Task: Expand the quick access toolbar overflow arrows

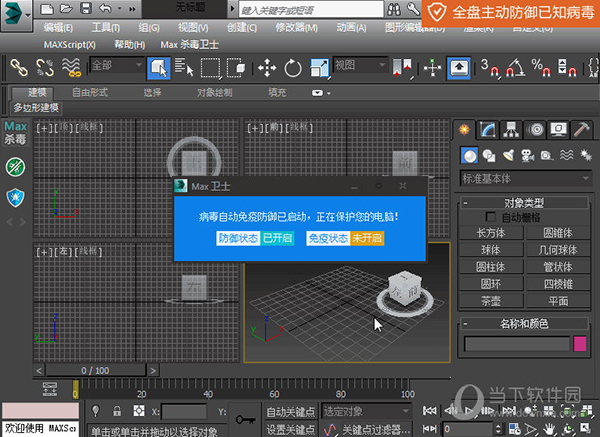Action: pyautogui.click(x=132, y=9)
